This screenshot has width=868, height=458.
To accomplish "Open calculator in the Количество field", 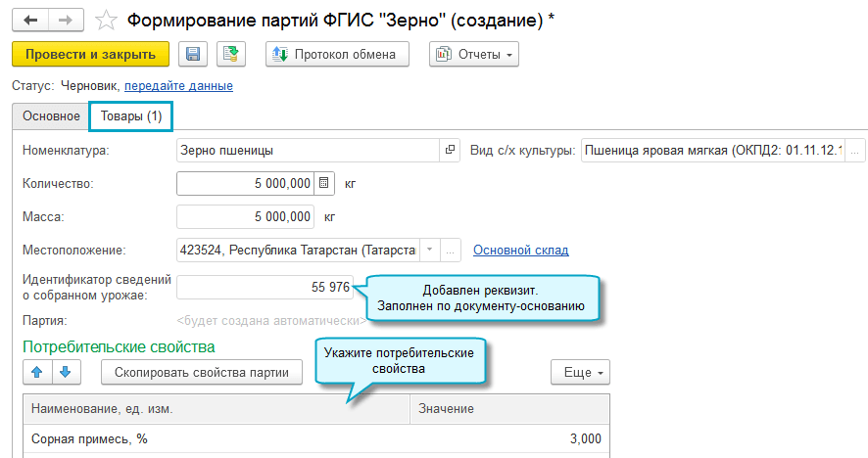I will pyautogui.click(x=325, y=183).
